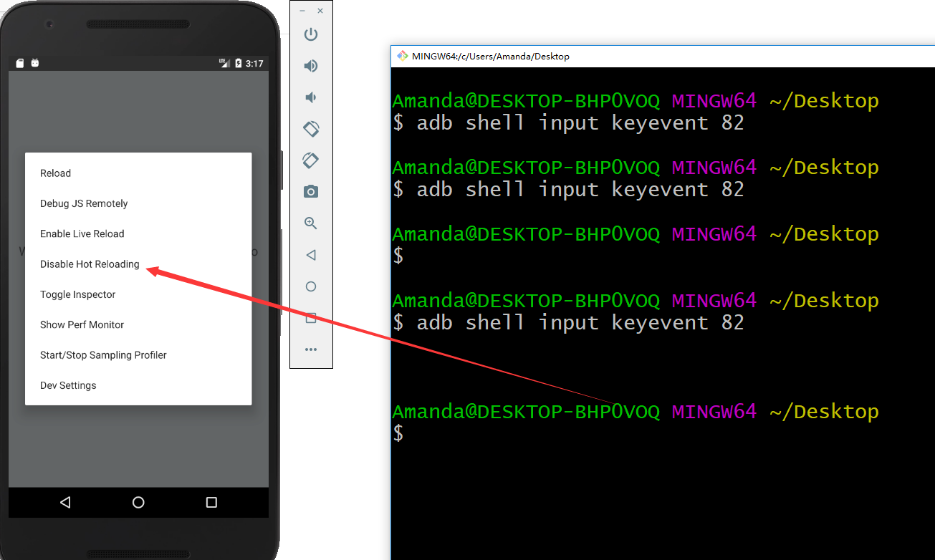Click the volume down icon
Viewport: 935px width, 560px height.
(x=311, y=97)
